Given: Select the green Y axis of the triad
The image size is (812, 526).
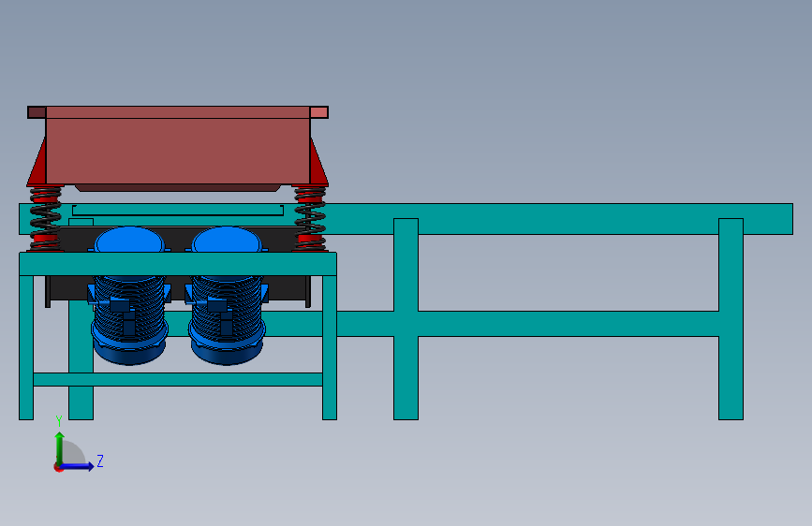Looking at the screenshot, I should click(x=59, y=449).
